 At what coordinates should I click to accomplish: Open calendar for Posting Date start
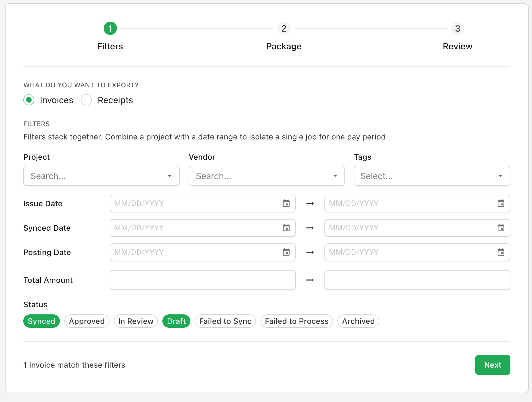tap(286, 252)
